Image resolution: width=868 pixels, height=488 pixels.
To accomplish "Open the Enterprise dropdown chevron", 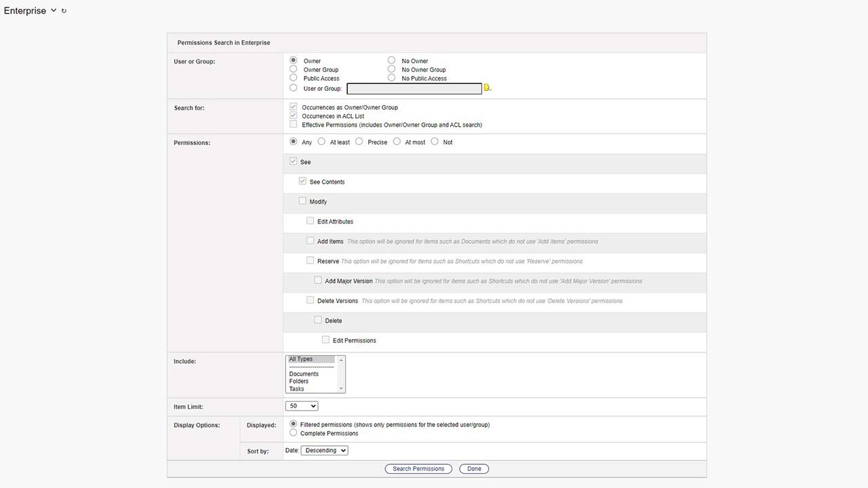I will click(x=54, y=10).
